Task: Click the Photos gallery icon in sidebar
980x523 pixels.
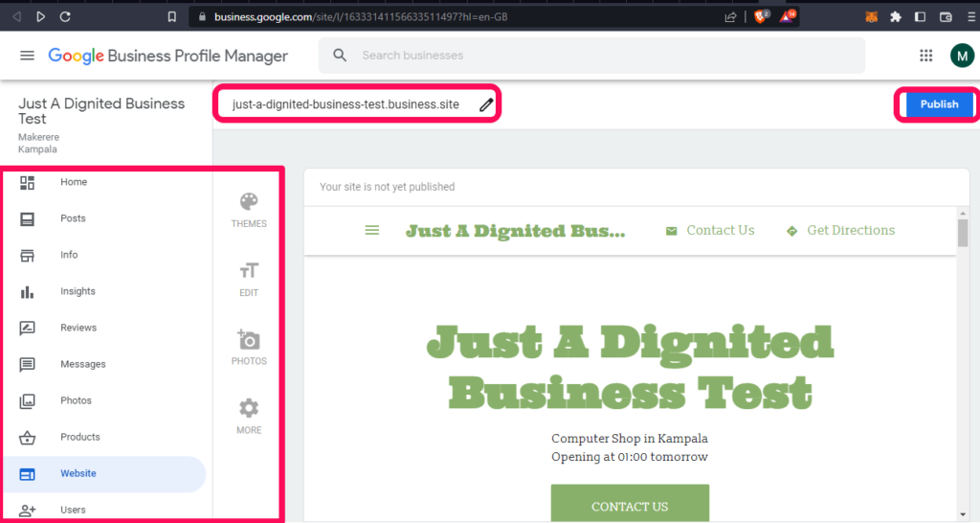Action: click(x=27, y=401)
